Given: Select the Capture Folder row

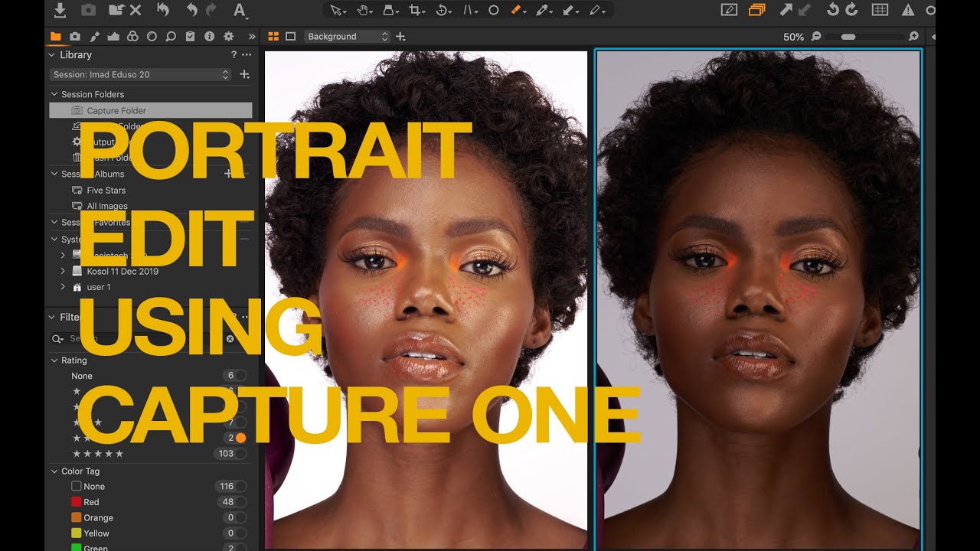Looking at the screenshot, I should click(150, 110).
